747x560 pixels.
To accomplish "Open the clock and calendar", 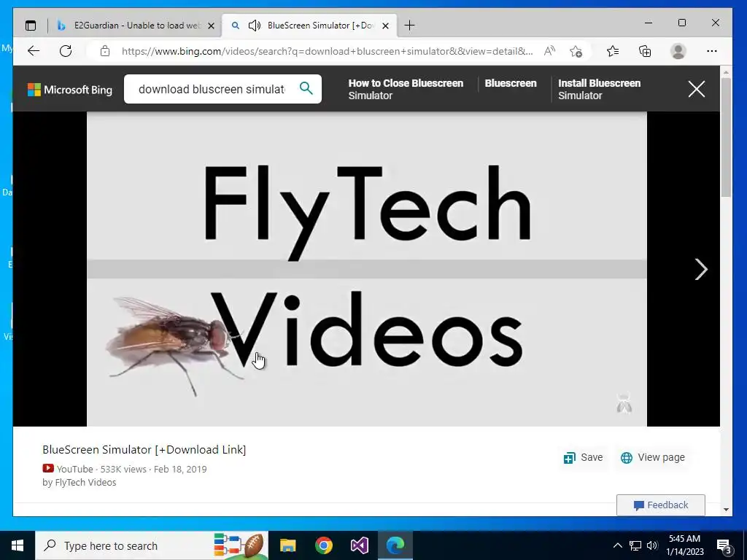I will [x=684, y=545].
